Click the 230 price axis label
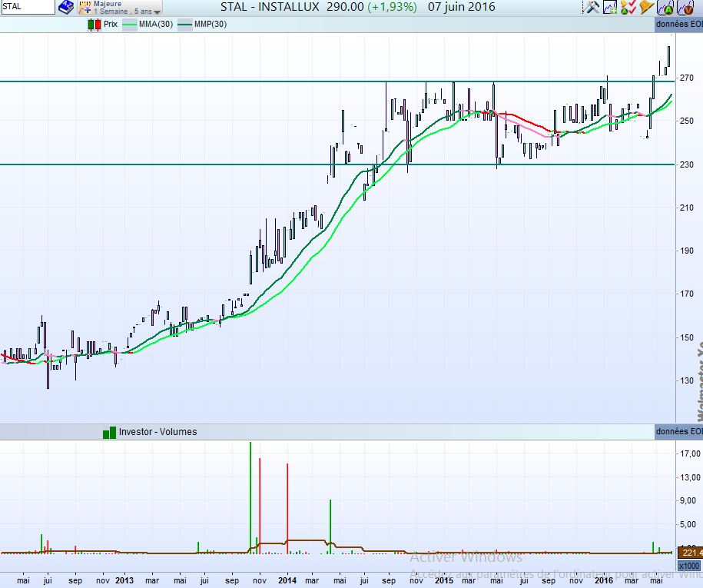This screenshot has width=703, height=588. tap(686, 164)
